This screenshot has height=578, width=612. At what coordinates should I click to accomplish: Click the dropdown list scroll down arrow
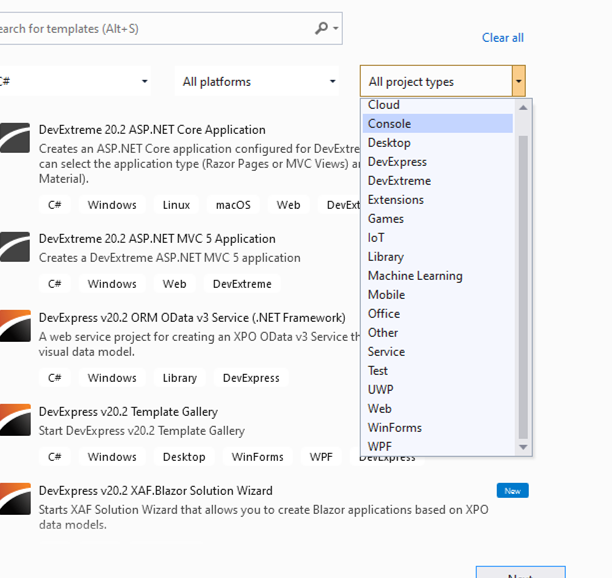point(523,447)
